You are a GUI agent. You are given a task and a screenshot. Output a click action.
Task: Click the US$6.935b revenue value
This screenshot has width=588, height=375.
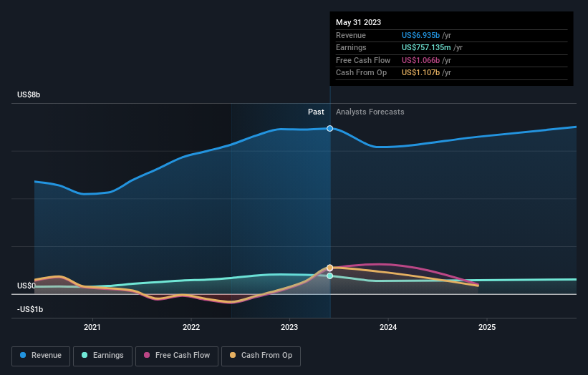(420, 35)
